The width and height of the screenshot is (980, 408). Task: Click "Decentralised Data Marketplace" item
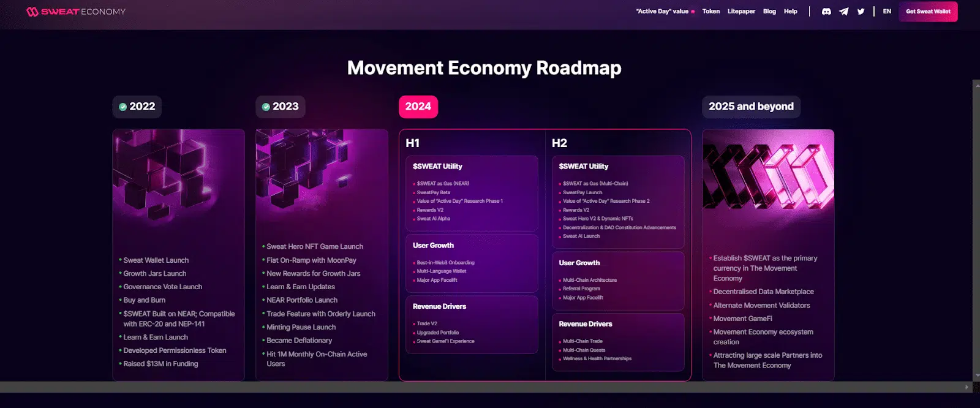click(763, 292)
